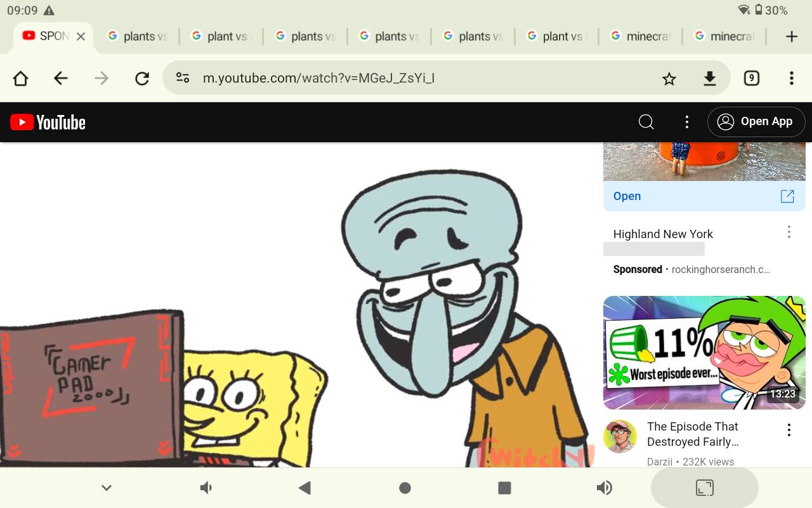Open options menu for Darzii video
This screenshot has height=508, width=812.
[789, 430]
